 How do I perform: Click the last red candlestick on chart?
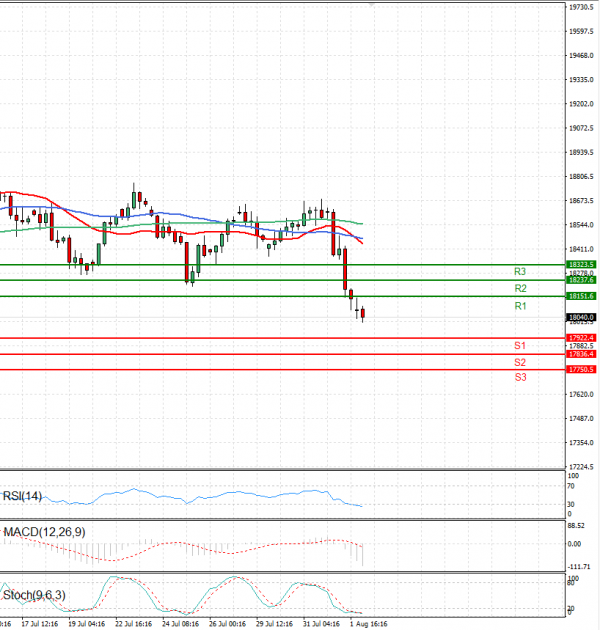pyautogui.click(x=362, y=313)
